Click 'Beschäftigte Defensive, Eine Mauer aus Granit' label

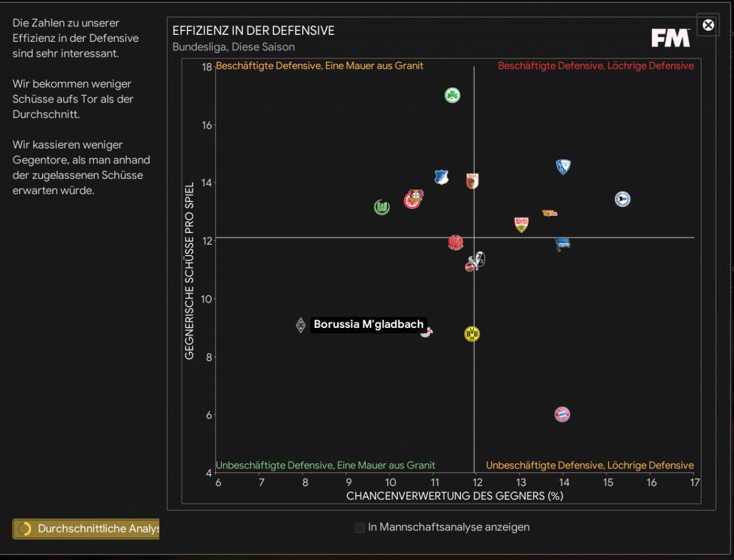click(x=320, y=66)
